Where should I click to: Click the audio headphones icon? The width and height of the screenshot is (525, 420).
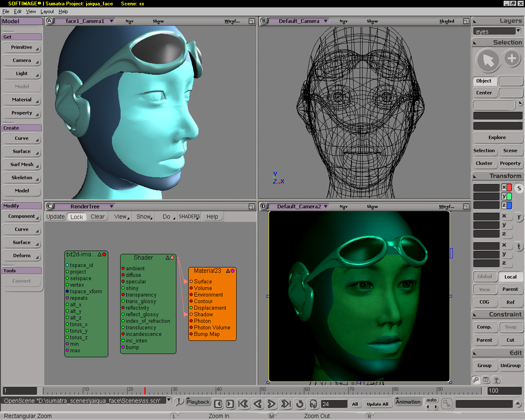(x=313, y=404)
